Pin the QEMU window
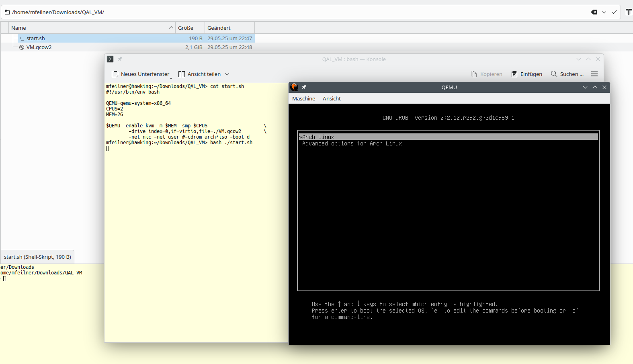The width and height of the screenshot is (633, 364). [x=304, y=87]
